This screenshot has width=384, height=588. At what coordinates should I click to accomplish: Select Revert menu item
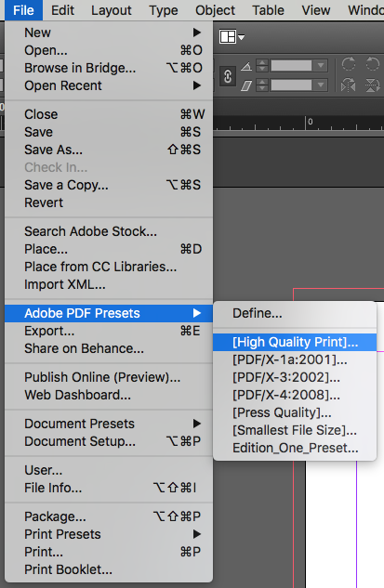[x=109, y=203]
